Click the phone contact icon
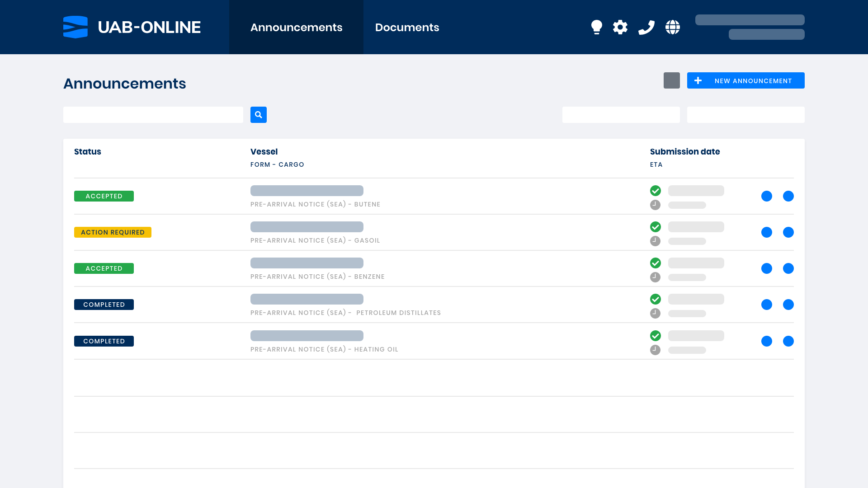 (x=646, y=27)
